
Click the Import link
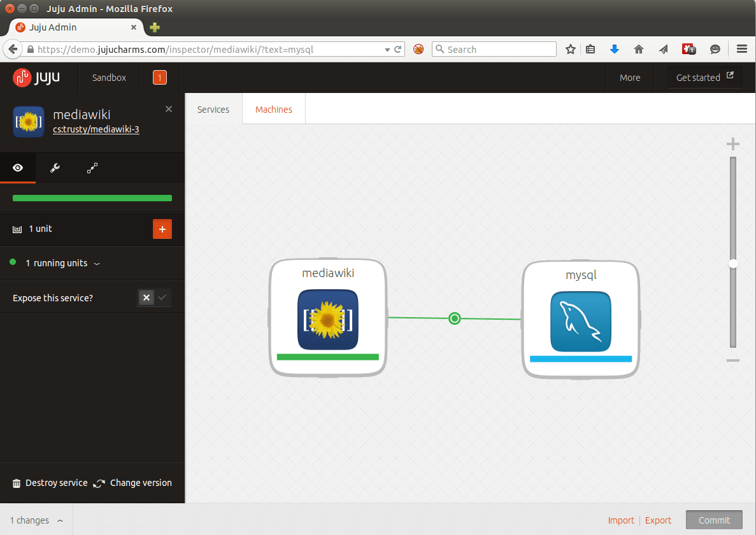tap(621, 520)
